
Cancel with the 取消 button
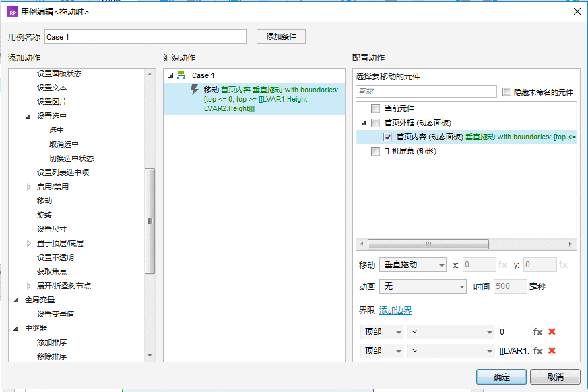[x=556, y=377]
